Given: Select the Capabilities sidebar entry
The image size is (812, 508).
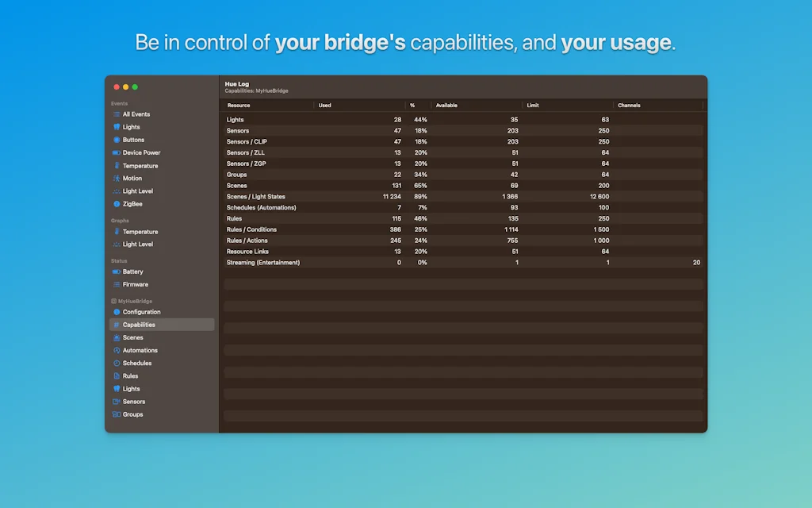Looking at the screenshot, I should [x=140, y=325].
